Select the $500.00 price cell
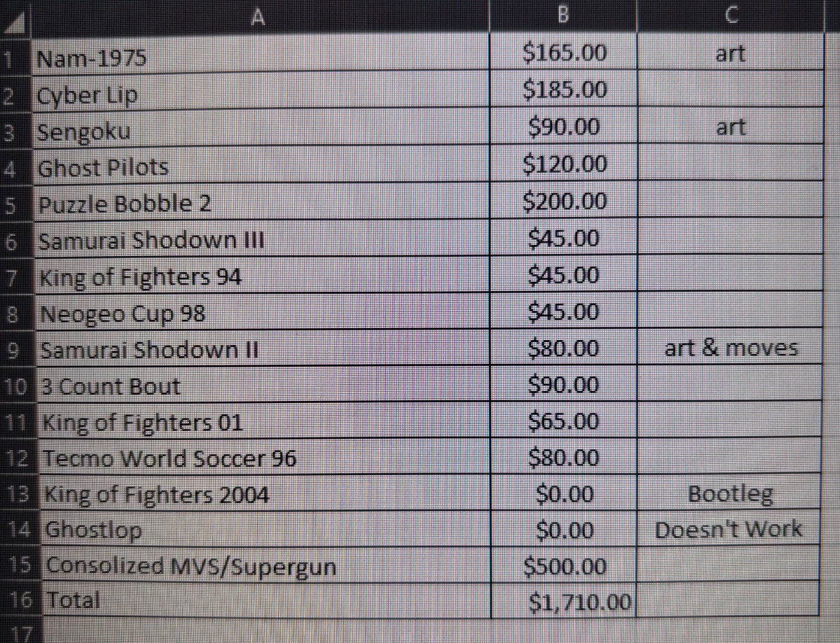The width and height of the screenshot is (840, 643). (563, 565)
